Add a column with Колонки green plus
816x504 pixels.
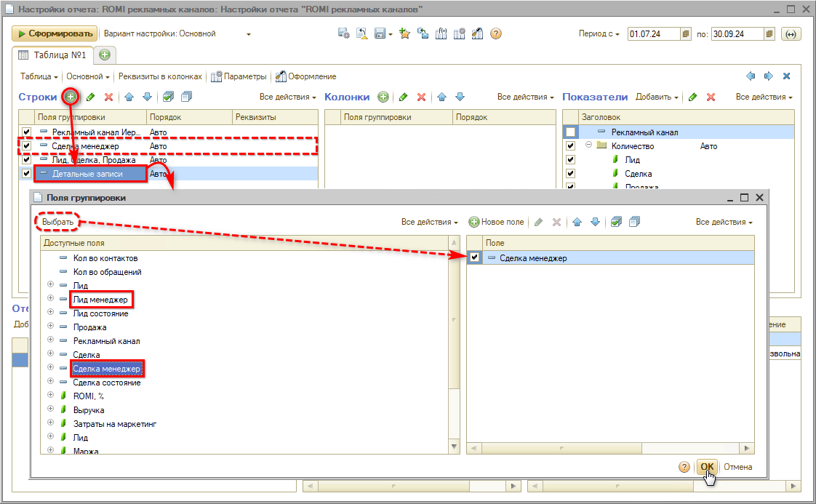pyautogui.click(x=383, y=97)
